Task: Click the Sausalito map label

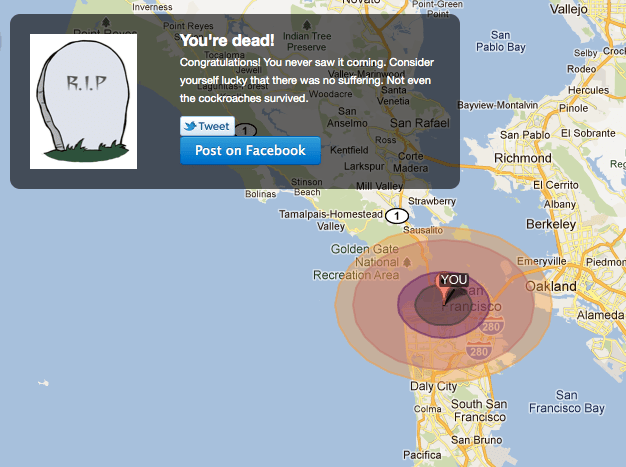Action: pos(423,230)
